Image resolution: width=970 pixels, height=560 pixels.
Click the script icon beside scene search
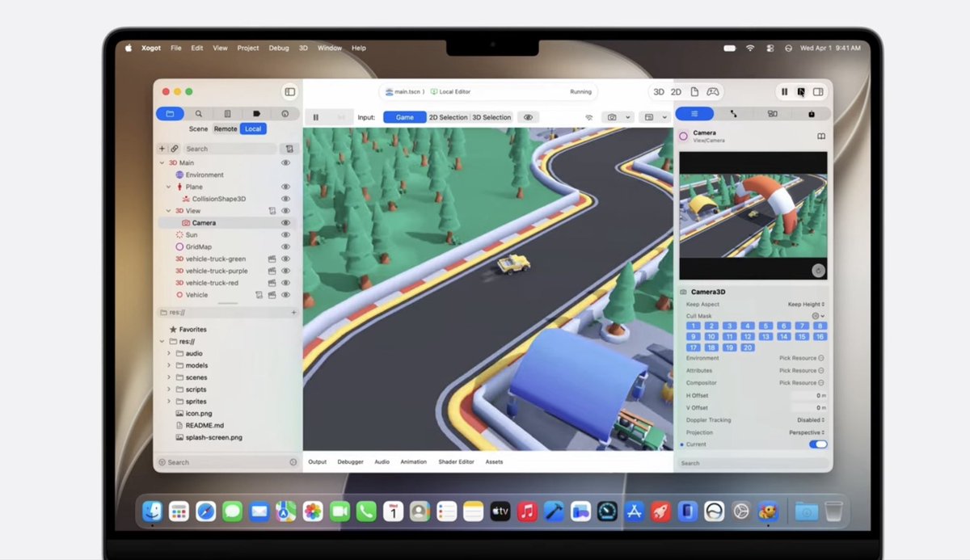point(289,149)
